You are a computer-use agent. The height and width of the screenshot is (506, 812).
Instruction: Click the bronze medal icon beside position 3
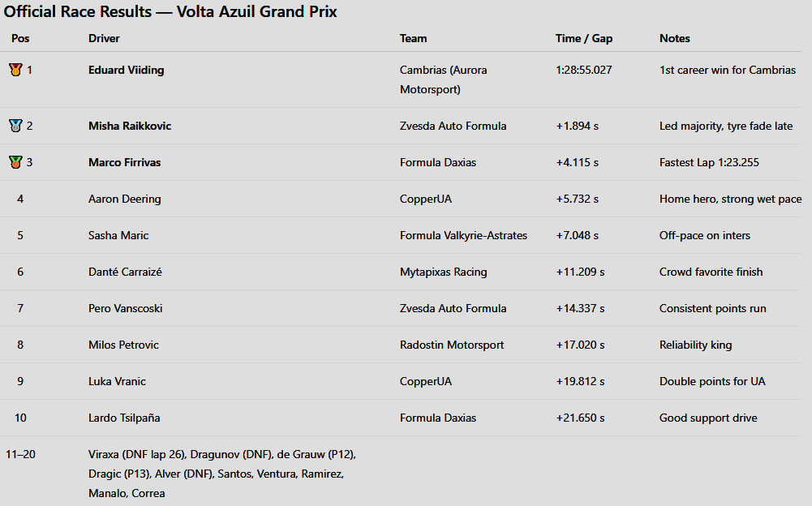click(15, 162)
